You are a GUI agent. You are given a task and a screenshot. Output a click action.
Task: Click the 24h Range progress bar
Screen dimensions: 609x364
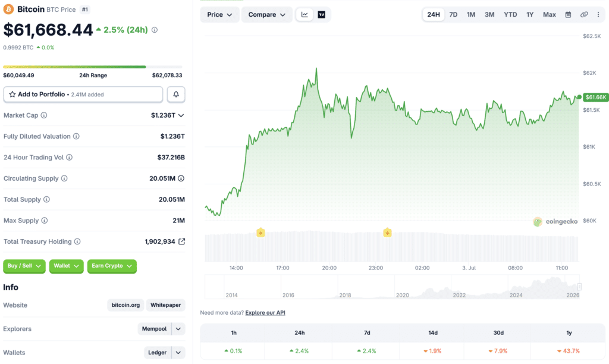(92, 67)
